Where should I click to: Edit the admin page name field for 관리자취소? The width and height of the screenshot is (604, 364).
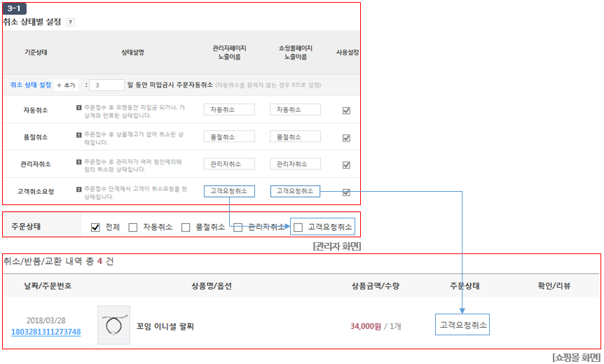coord(229,164)
